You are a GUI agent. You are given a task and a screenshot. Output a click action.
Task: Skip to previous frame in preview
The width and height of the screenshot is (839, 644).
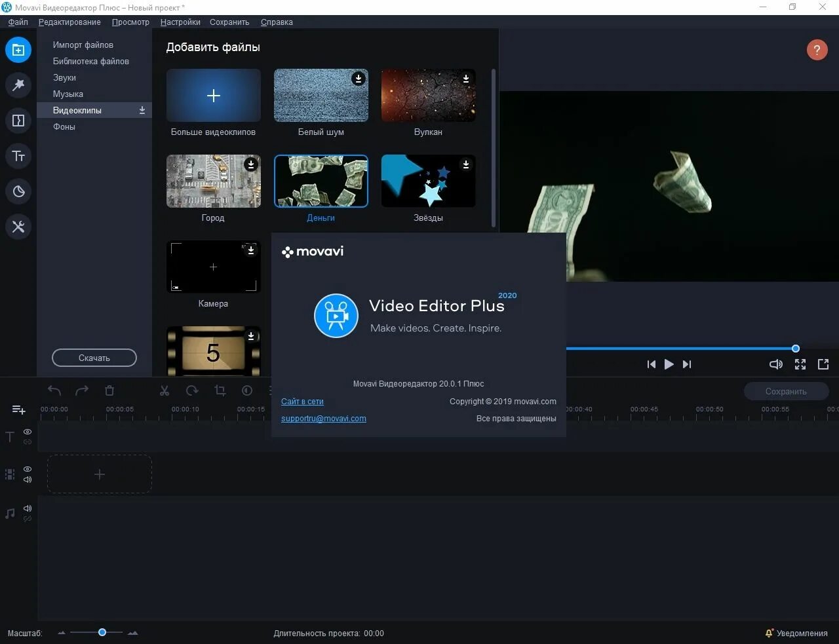[x=651, y=364]
